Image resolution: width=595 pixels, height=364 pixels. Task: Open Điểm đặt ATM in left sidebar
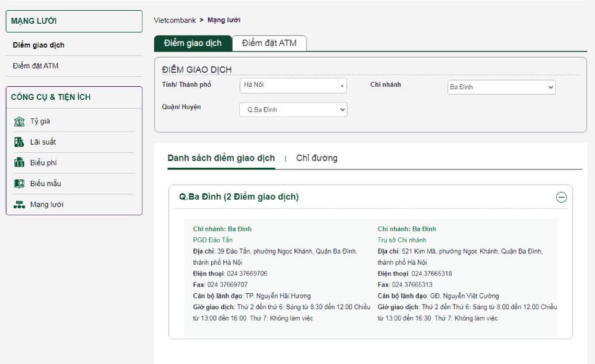[x=36, y=66]
